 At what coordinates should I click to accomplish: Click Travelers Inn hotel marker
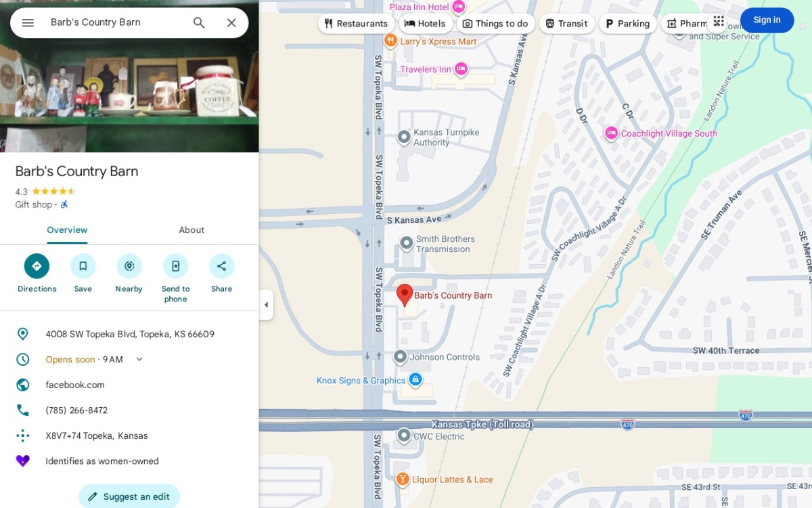[x=461, y=69]
